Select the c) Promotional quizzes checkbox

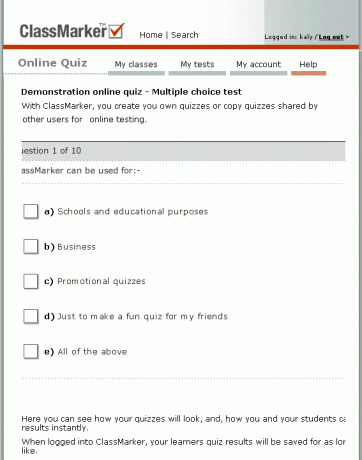point(31,281)
